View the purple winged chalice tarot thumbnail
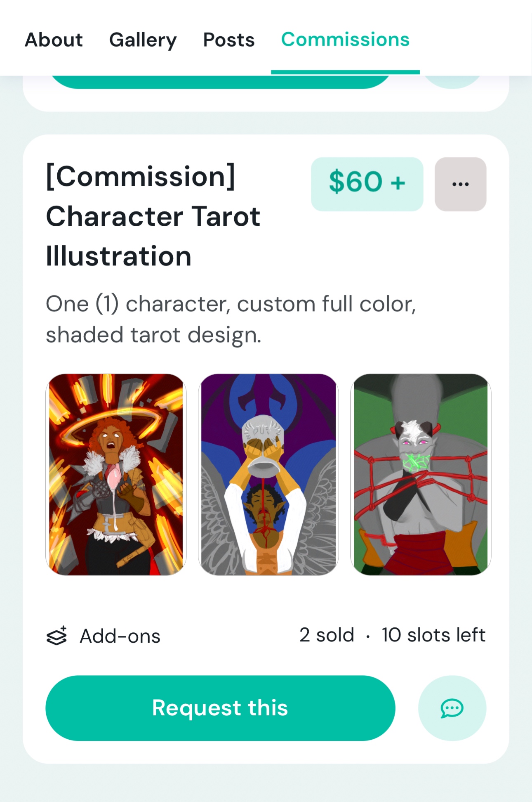 268,474
